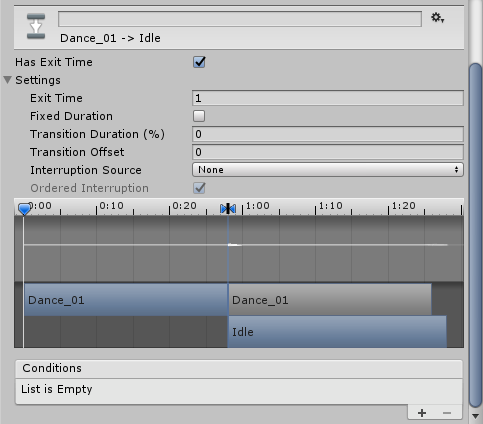
Task: Uncheck the Has Exit Time checkbox
Action: point(199,62)
